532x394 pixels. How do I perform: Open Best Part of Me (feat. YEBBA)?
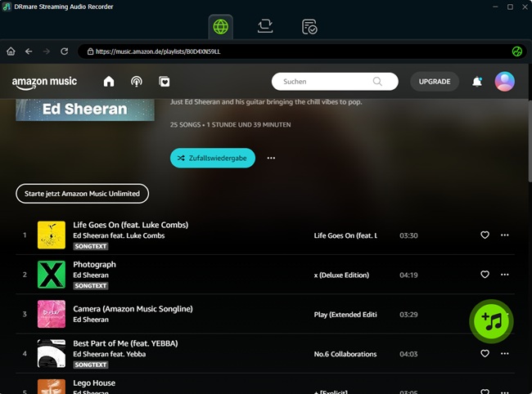tap(125, 343)
